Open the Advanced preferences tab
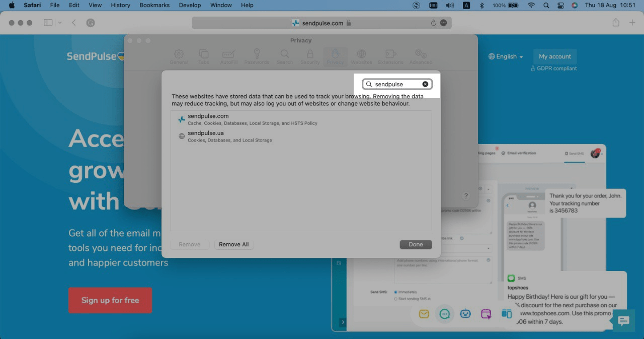Image resolution: width=644 pixels, height=339 pixels. pos(421,57)
